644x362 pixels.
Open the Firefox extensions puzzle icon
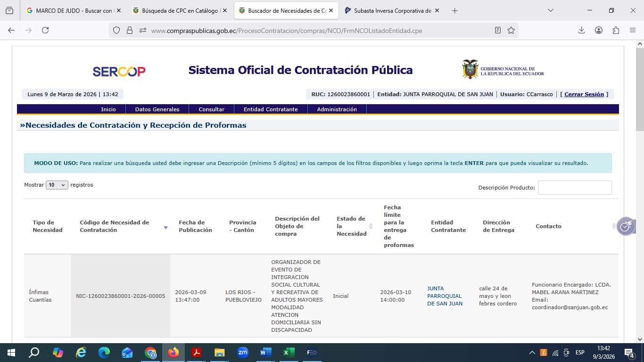[616, 30]
